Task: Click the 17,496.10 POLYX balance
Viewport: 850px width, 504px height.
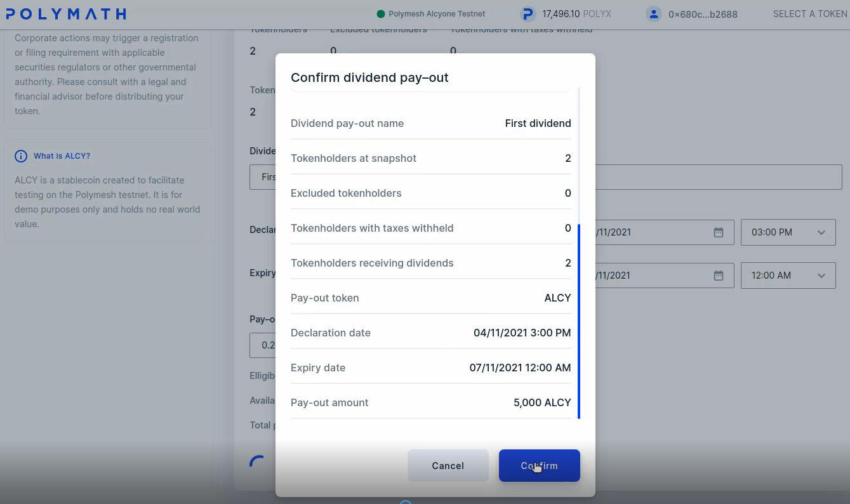Action: (x=576, y=14)
